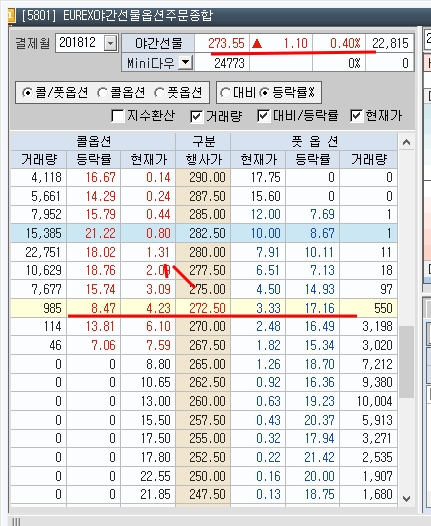Click the 행사가 column header
The width and height of the screenshot is (431, 526).
203,159
